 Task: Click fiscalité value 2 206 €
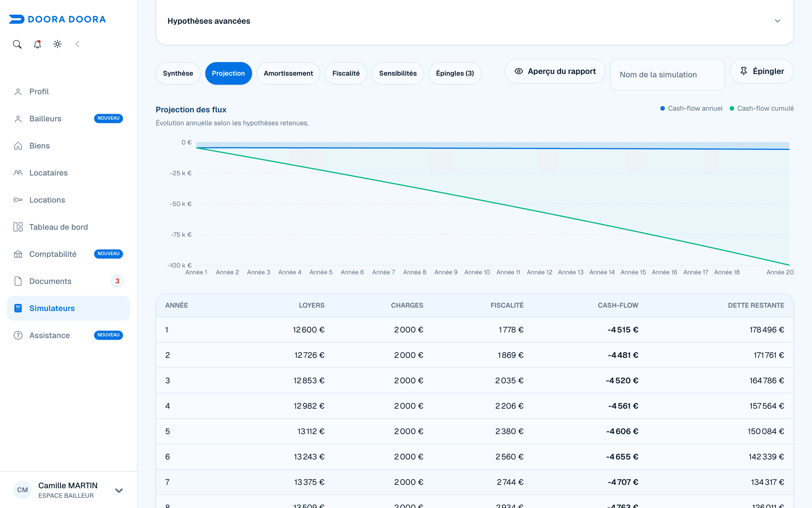click(509, 406)
